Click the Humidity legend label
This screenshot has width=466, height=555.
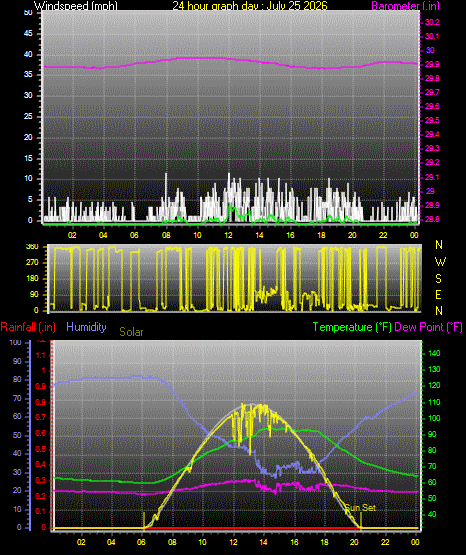coord(86,327)
